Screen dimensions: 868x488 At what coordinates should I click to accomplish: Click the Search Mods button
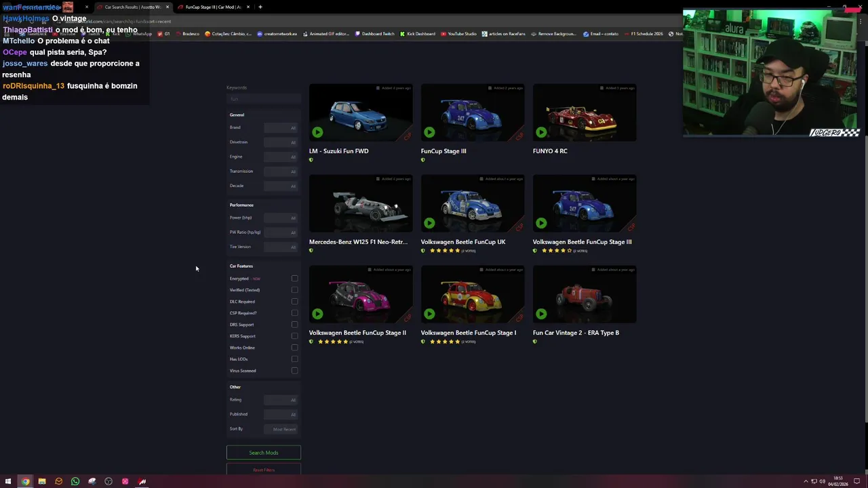pos(263,453)
